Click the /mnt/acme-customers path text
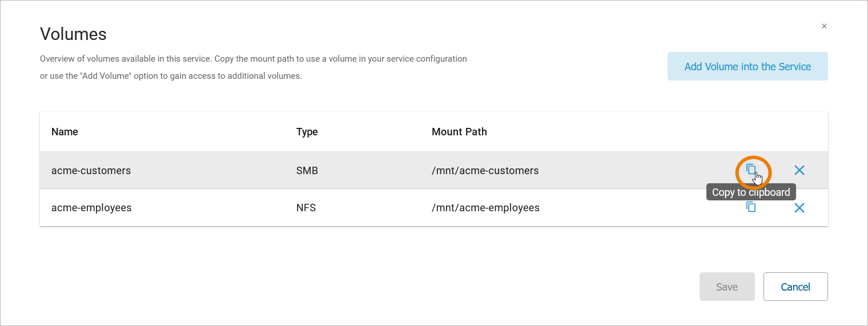The image size is (868, 326). click(x=485, y=170)
